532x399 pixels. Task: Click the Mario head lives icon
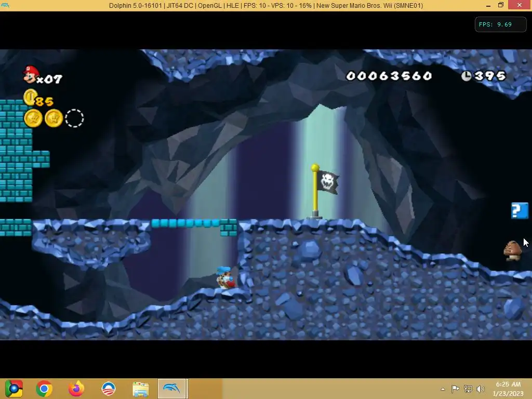click(30, 74)
